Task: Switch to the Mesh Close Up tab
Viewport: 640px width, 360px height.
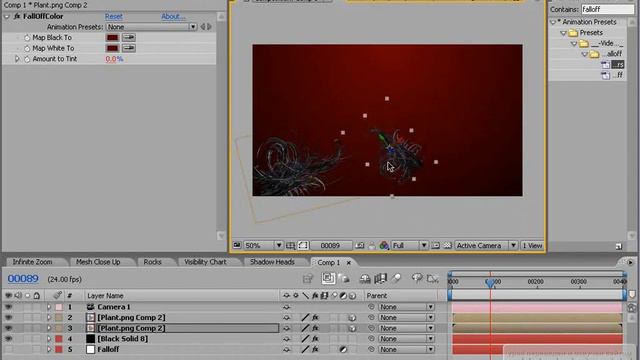Action: pyautogui.click(x=98, y=262)
